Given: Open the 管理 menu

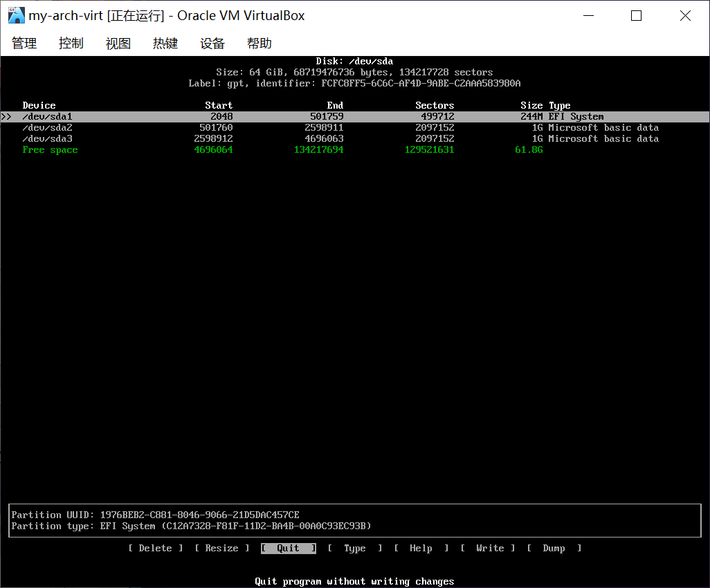Looking at the screenshot, I should point(24,43).
